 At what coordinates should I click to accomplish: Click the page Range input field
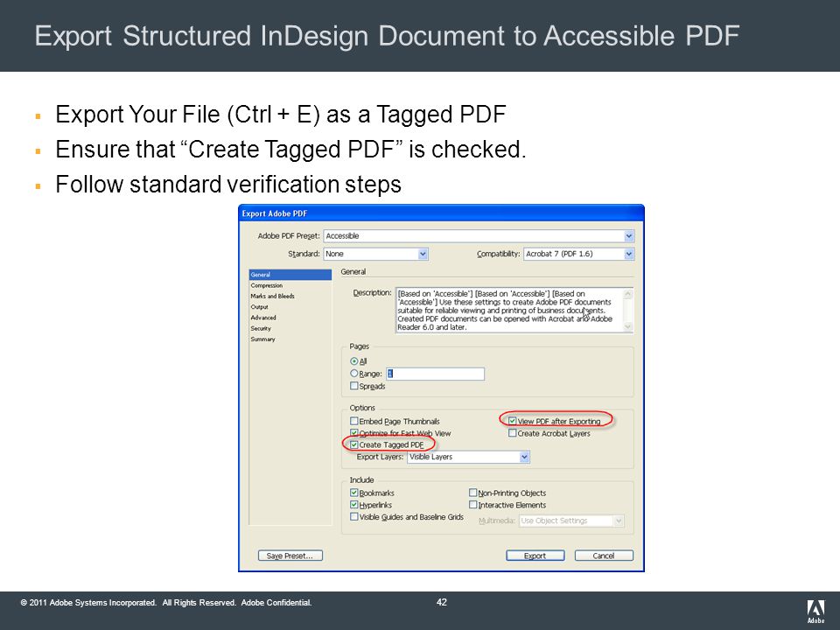pyautogui.click(x=435, y=374)
